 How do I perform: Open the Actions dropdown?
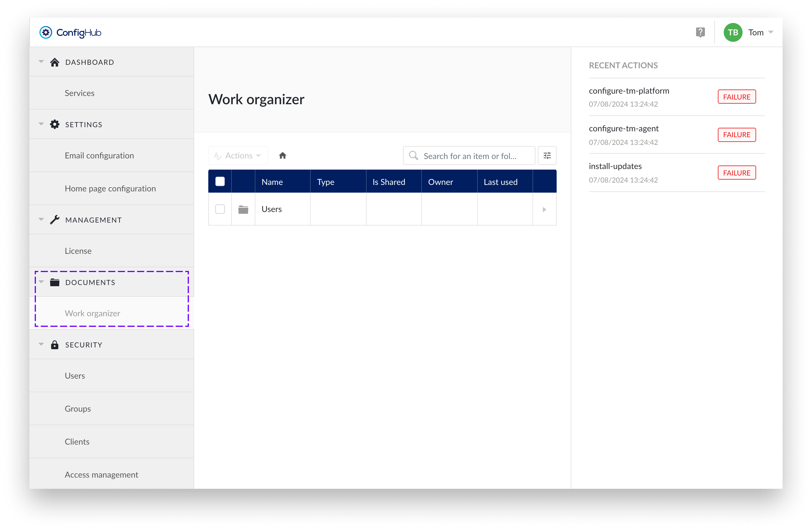point(238,156)
